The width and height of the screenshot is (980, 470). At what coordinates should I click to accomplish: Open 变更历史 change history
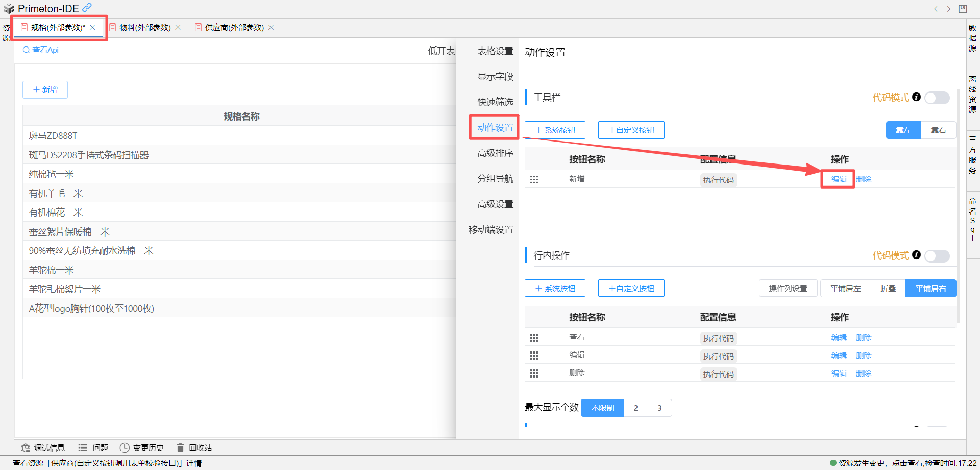click(x=141, y=448)
